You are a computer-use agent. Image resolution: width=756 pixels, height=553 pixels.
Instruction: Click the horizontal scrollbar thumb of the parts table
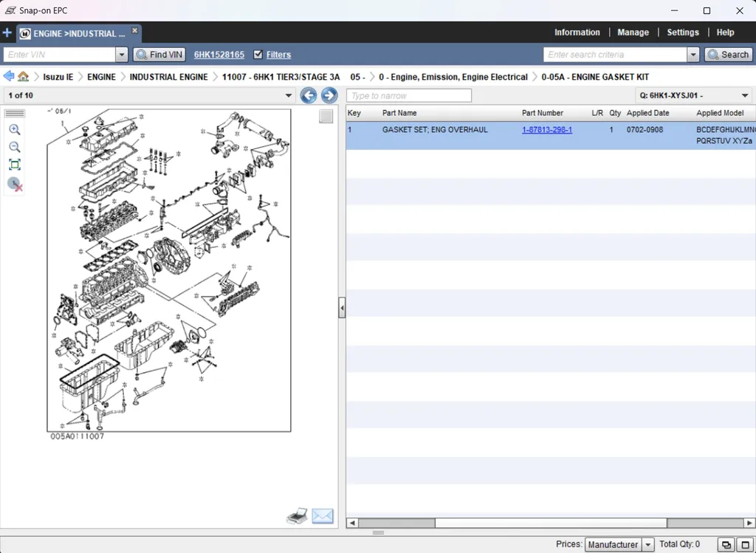tap(551, 523)
